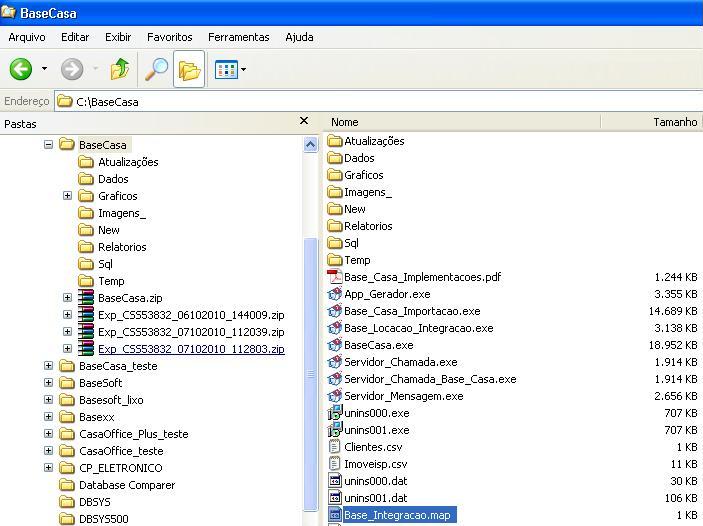
Task: Open the Arquivo menu
Action: pos(27,37)
